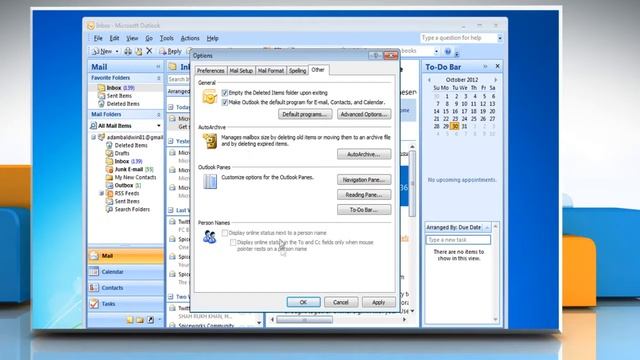640x360 pixels.
Task: Check Display online status in To and Cc fields
Action: pyautogui.click(x=233, y=242)
